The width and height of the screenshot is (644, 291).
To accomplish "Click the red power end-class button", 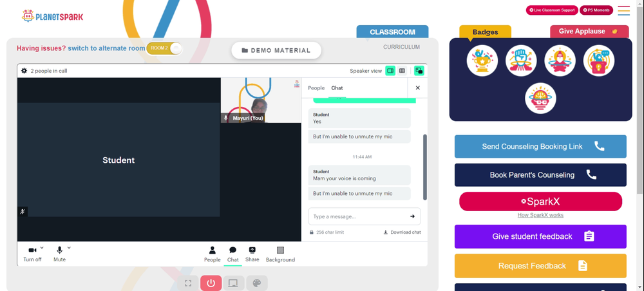I will coord(211,283).
